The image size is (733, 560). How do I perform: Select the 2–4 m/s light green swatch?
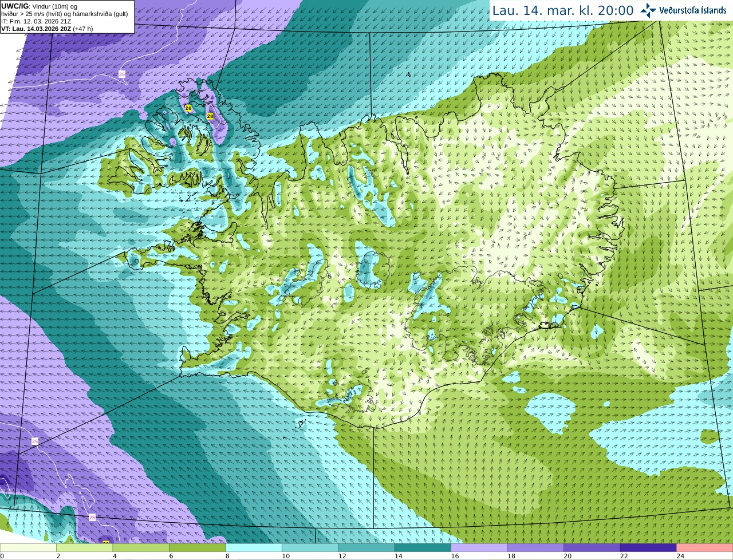pyautogui.click(x=85, y=547)
